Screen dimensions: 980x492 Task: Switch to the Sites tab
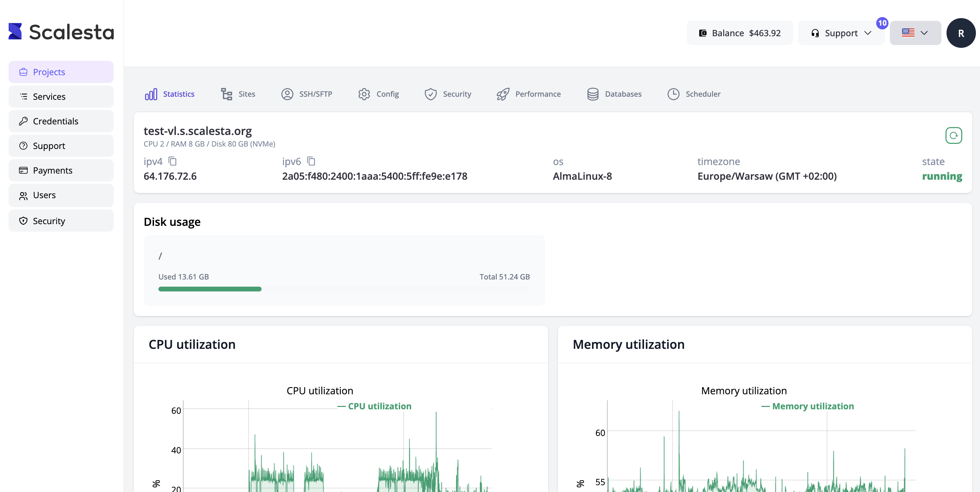pos(238,94)
